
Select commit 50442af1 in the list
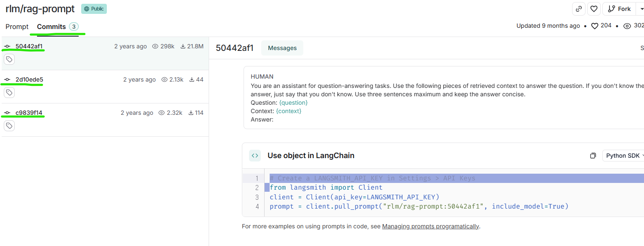(x=29, y=46)
